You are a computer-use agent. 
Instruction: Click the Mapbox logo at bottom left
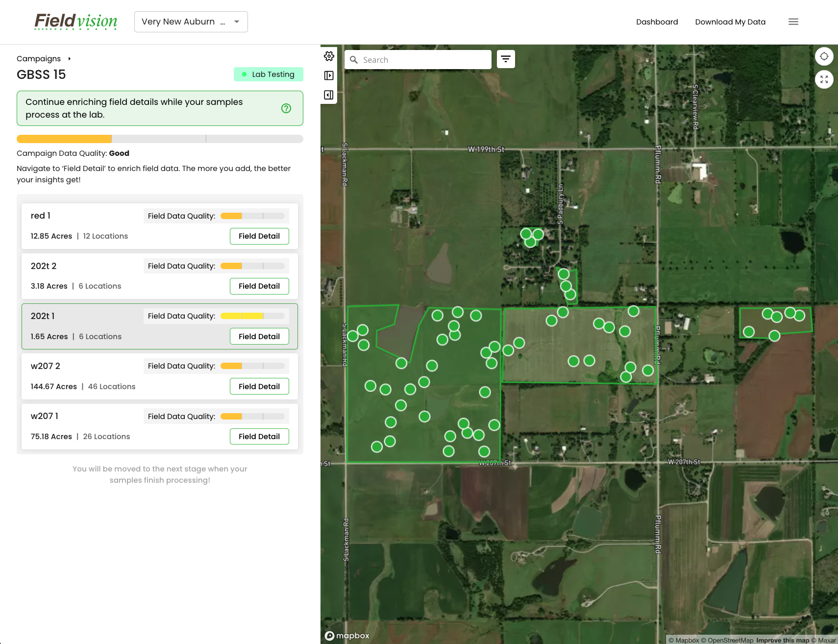(x=347, y=636)
